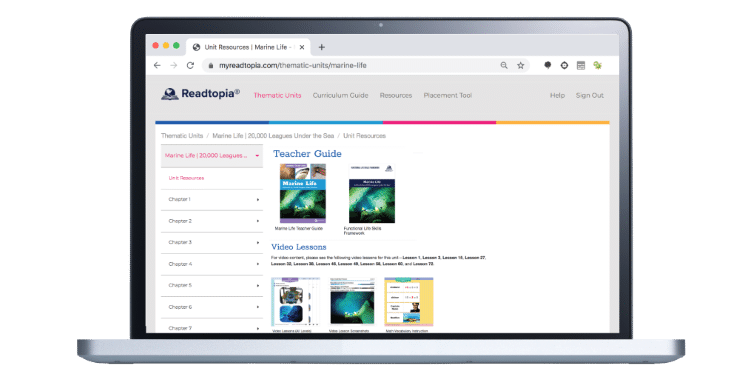Open the calendar extension icon
Image resolution: width=740 pixels, height=383 pixels.
tap(581, 66)
